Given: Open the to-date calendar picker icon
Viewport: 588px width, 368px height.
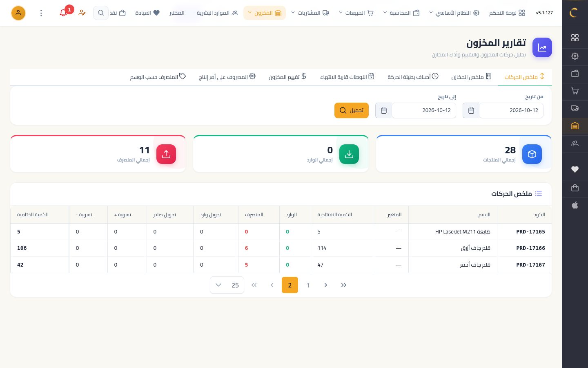Looking at the screenshot, I should point(383,110).
